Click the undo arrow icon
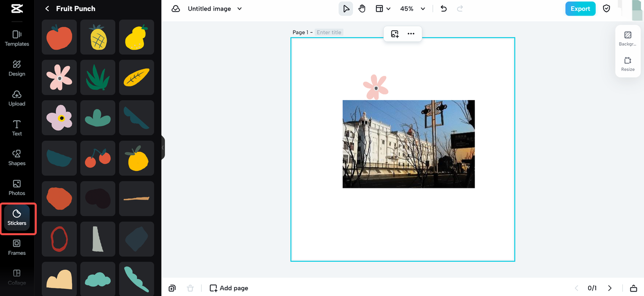Screen dimensions: 644x296 pos(443,9)
